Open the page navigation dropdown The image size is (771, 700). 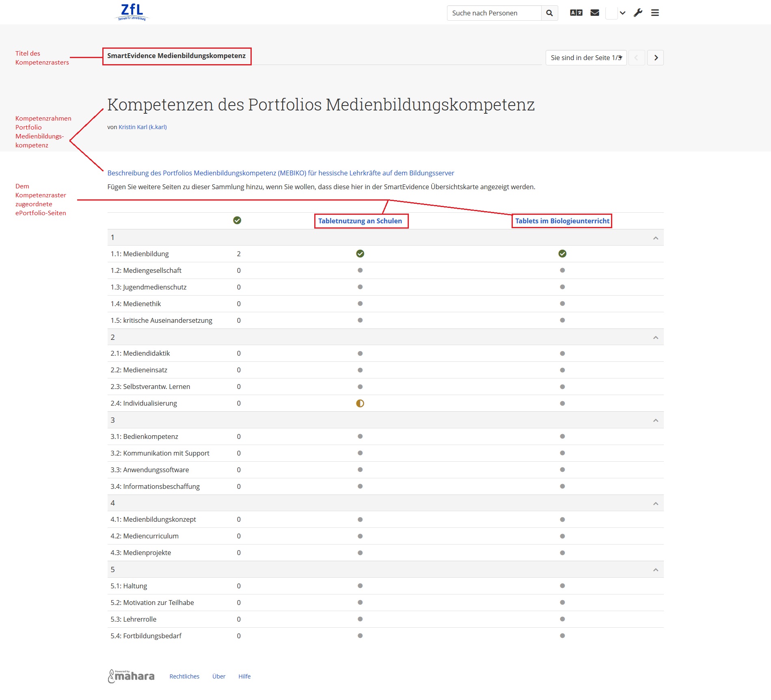tap(586, 58)
